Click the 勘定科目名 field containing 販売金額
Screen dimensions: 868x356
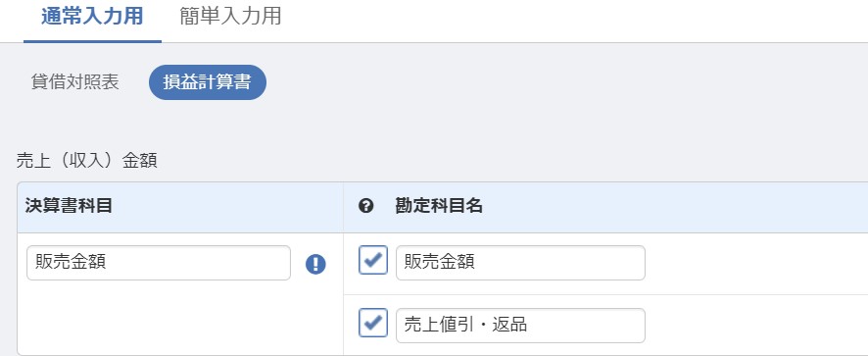520,263
